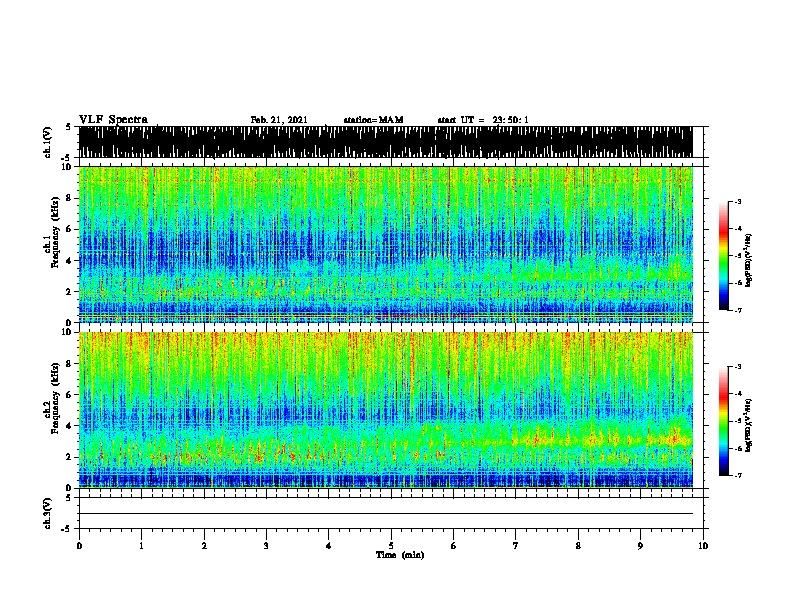The width and height of the screenshot is (792, 612).
Task: Click the "0" time axis tick label
Action: [79, 546]
